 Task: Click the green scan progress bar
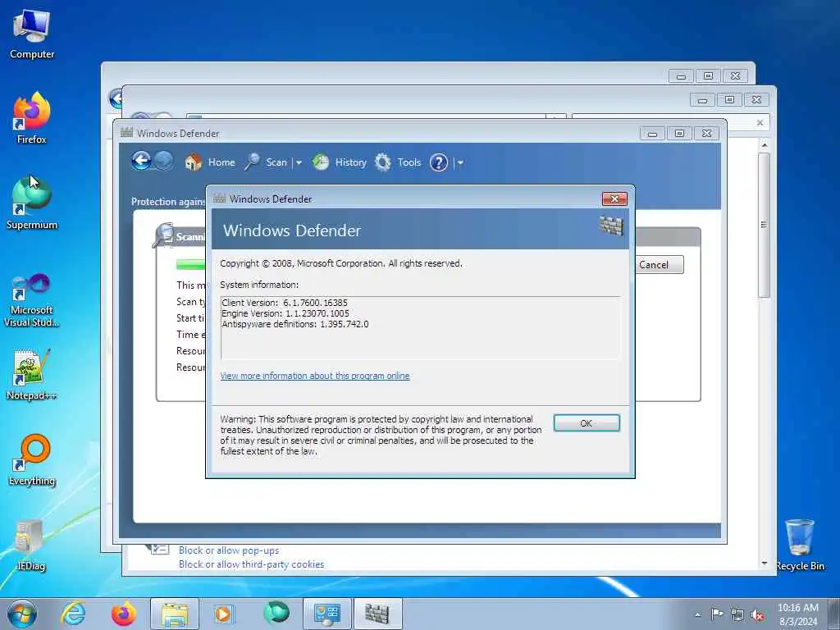[191, 264]
